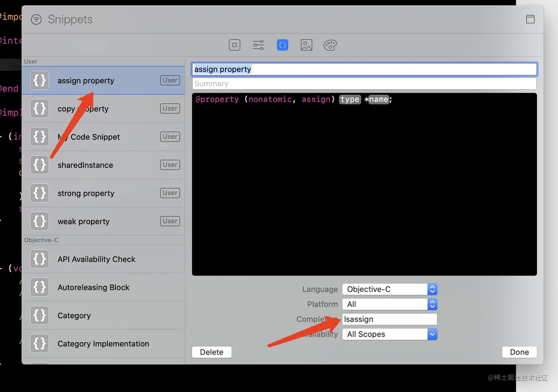The height and width of the screenshot is (392, 558).
Task: Click the User badge on strong property
Action: tap(170, 193)
